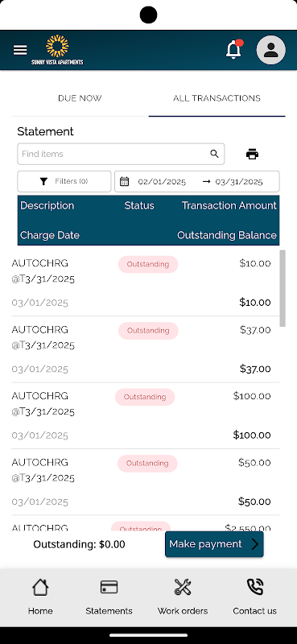
Task: Tap the Sunny Vista Apartments logo
Action: point(57,50)
